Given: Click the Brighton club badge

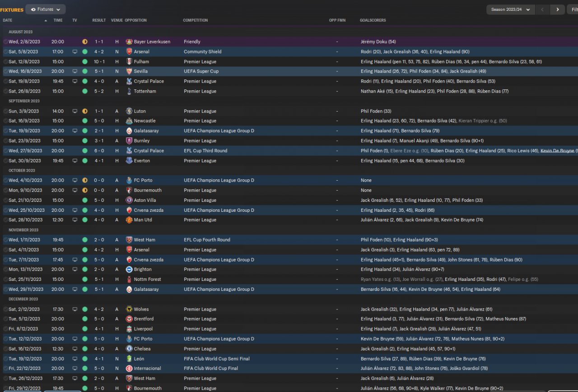Looking at the screenshot, I should coord(129,269).
